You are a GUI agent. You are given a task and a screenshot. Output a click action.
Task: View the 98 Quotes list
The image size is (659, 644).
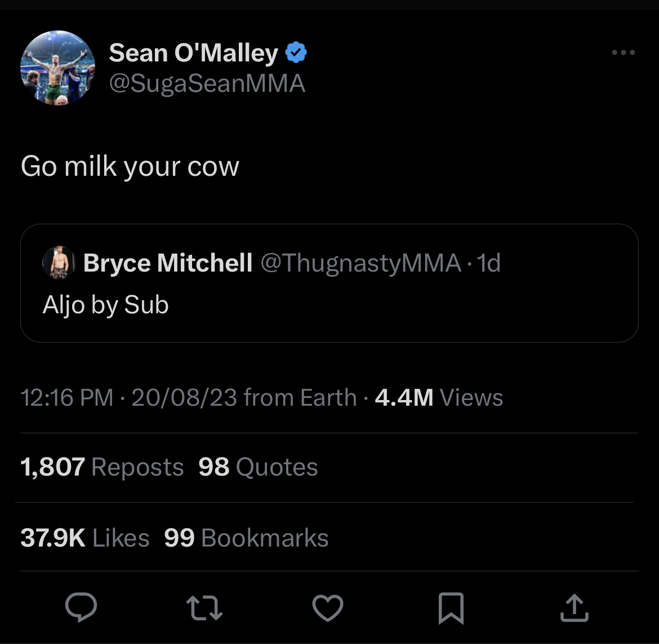point(258,467)
